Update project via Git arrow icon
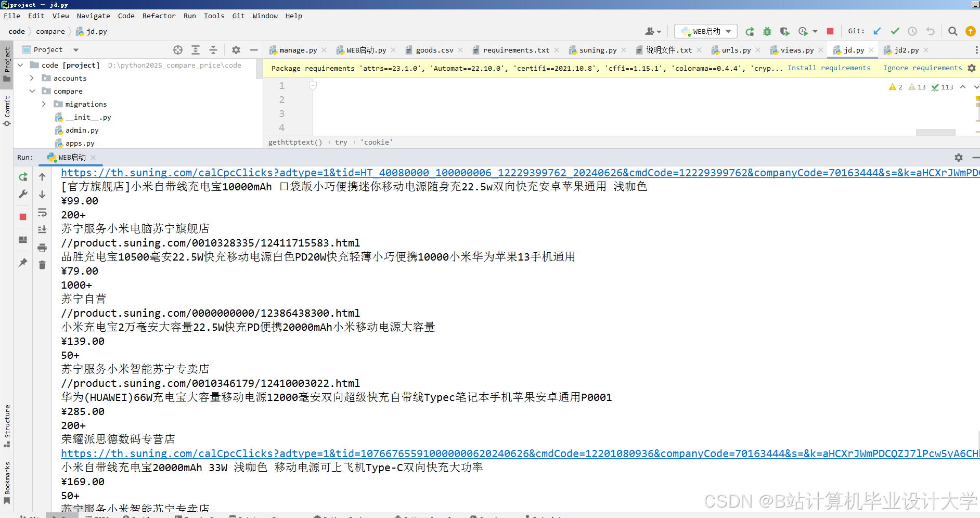Screen dimensions: 980x518 click(x=877, y=31)
